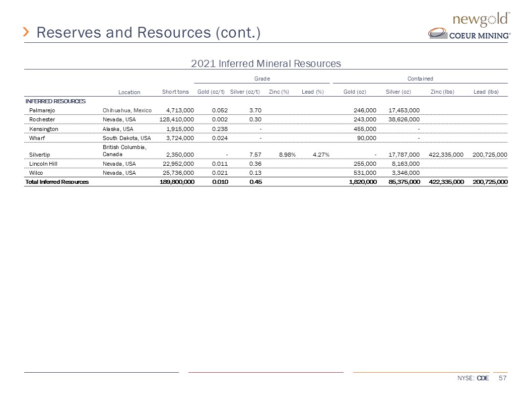The height and width of the screenshot is (411, 532).
Task: Click the 'Grade' column group header
Action: [x=261, y=79]
